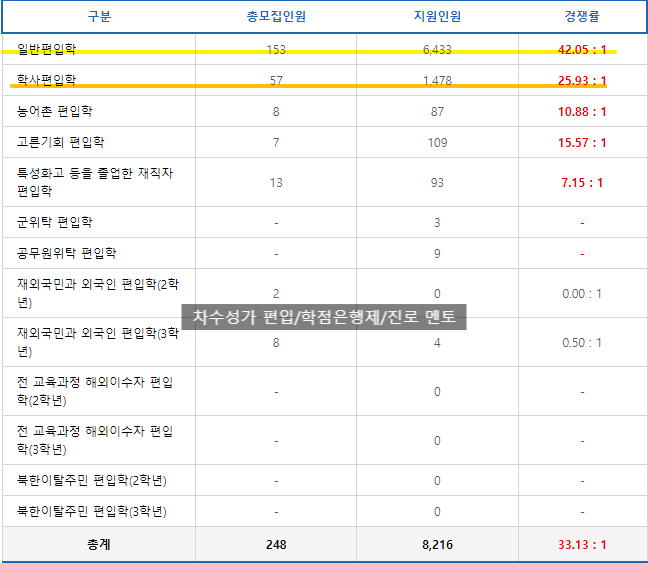648x563 pixels.
Task: Click the 109 applicants value
Action: 437,143
